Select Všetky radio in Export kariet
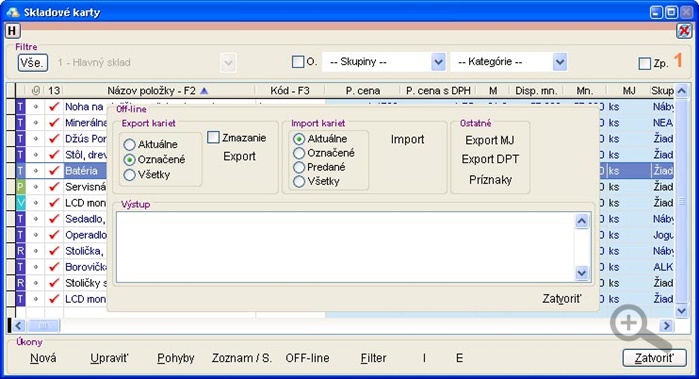The height and width of the screenshot is (379, 699). (x=129, y=175)
